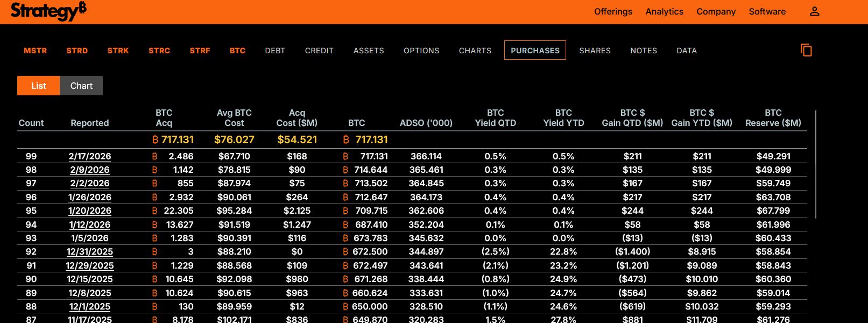Click the Strategy logo
The height and width of the screenshot is (323, 868).
[48, 11]
